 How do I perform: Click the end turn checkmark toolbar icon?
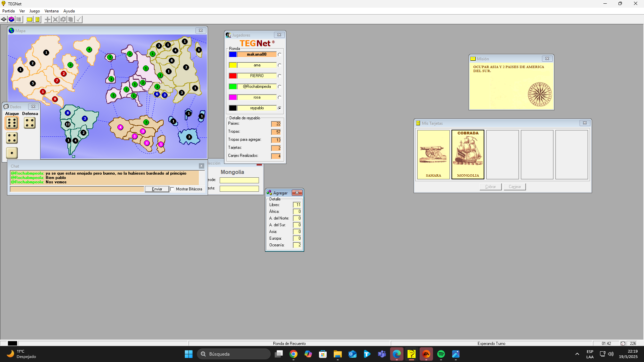tap(78, 19)
